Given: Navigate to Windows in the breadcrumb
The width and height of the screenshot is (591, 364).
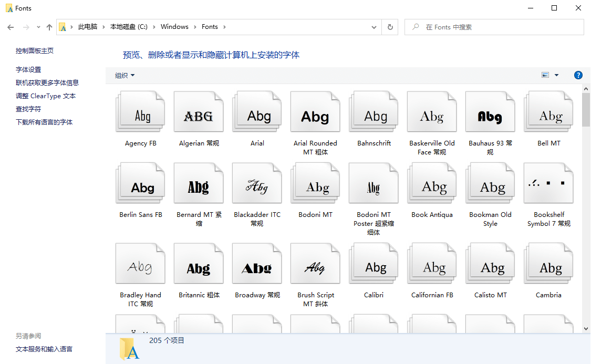Looking at the screenshot, I should (x=174, y=26).
